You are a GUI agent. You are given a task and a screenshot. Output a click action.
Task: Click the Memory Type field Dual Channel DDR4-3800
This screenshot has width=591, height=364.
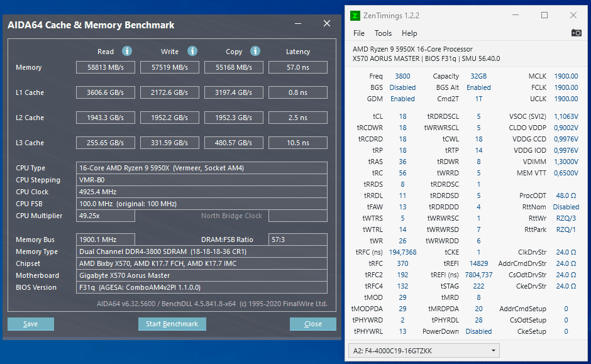(x=202, y=251)
